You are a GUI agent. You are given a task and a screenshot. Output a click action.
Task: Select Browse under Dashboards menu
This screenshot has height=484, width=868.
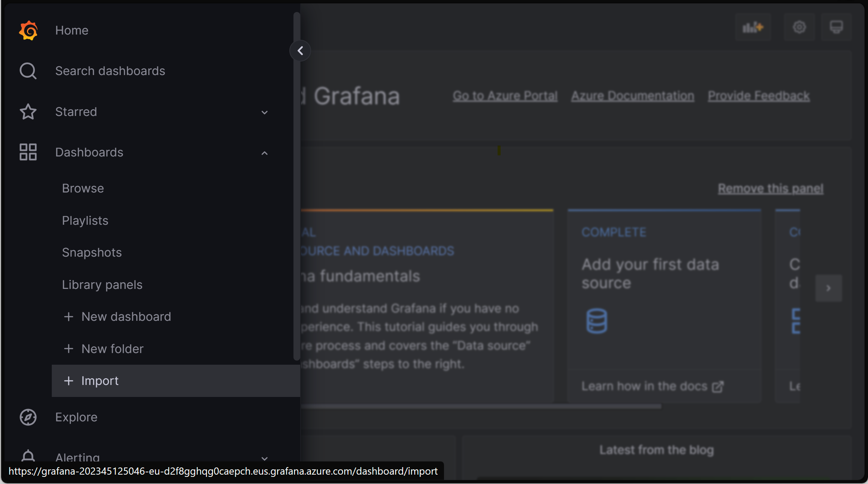[83, 188]
